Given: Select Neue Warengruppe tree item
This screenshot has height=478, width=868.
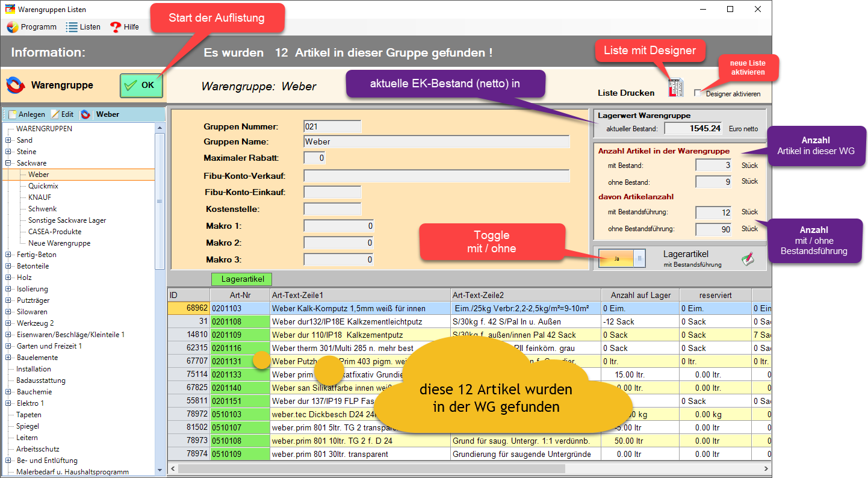Looking at the screenshot, I should point(59,243).
